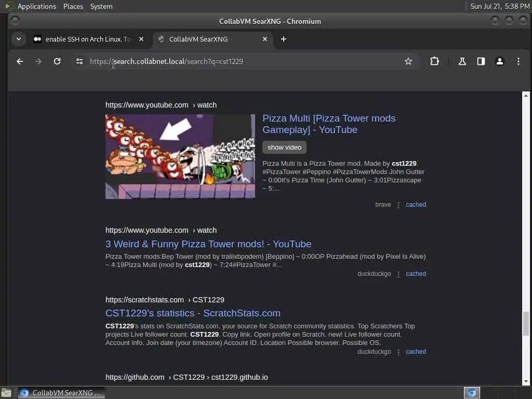Open the window menu icon in title bar
The width and height of the screenshot is (532, 399).
point(15,21)
